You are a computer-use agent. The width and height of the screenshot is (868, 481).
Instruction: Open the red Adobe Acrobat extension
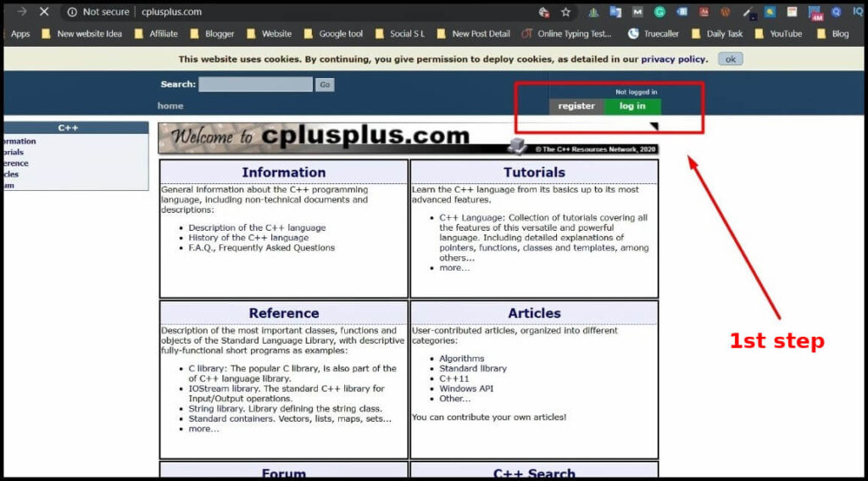[704, 12]
